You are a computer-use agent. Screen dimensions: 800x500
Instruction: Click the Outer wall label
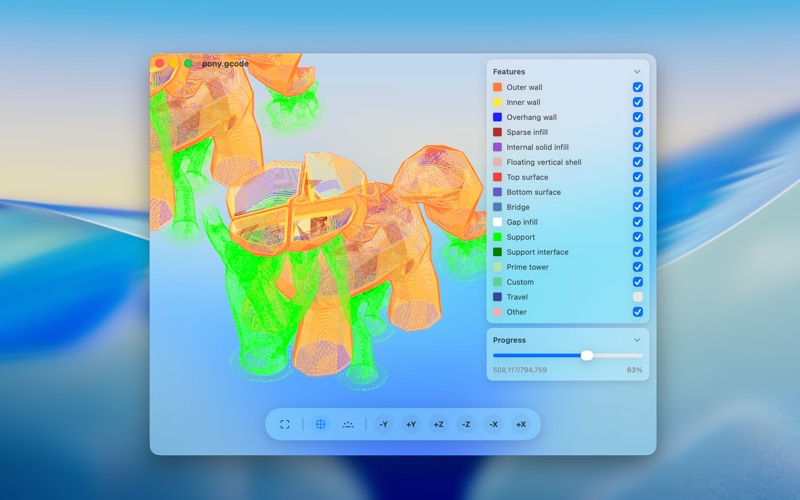coord(524,87)
